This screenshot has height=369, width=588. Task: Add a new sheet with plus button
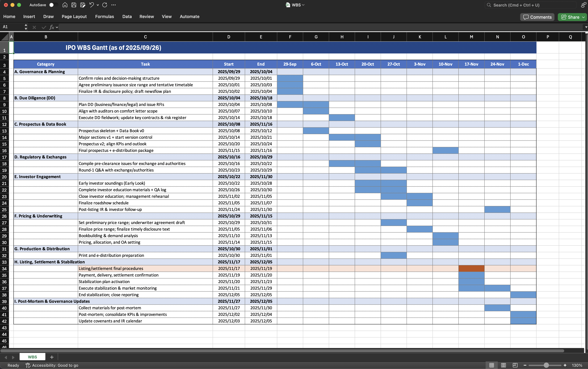coord(52,357)
